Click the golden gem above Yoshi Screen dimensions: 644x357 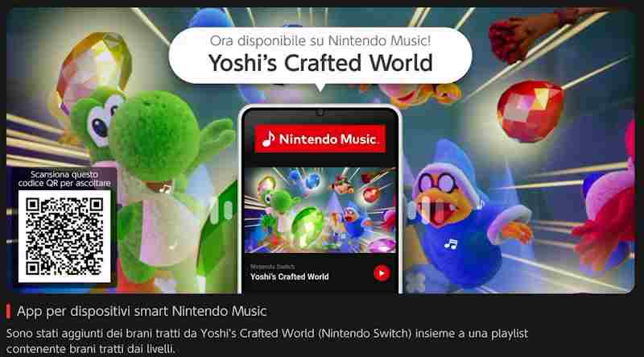coord(94,66)
